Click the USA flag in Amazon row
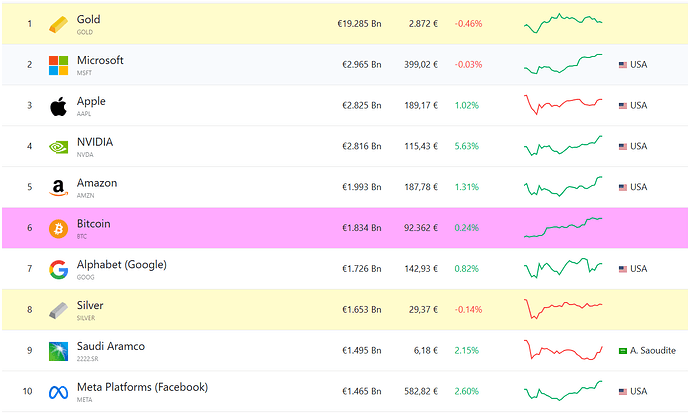Image resolution: width=690 pixels, height=414 pixels. pos(623,188)
